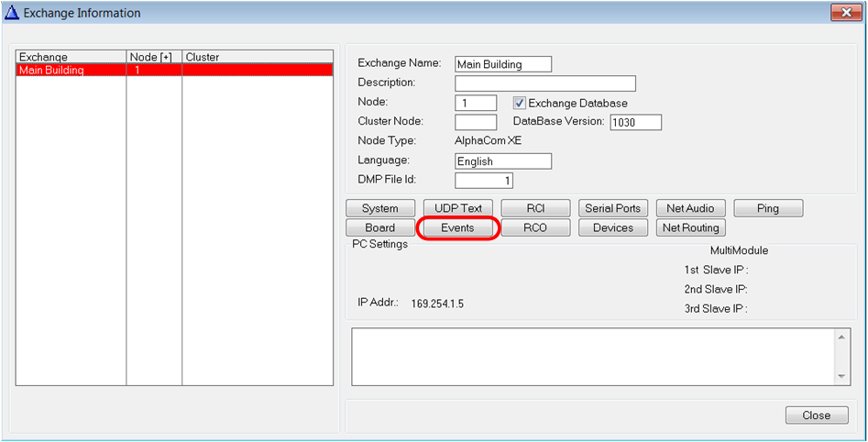Close the window with the red X

click(x=846, y=12)
